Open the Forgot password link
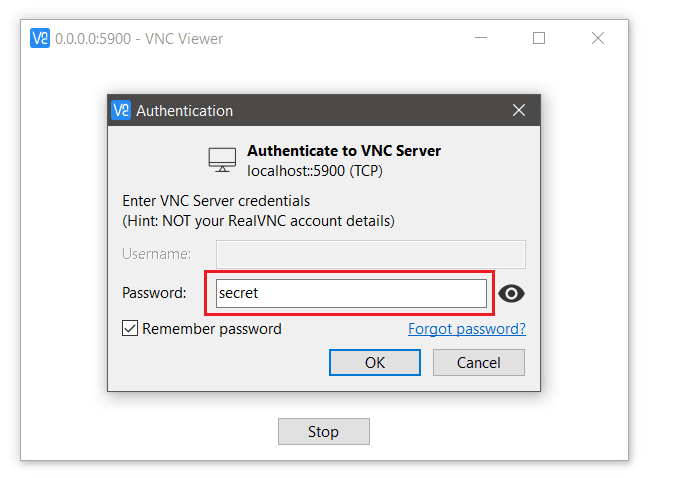Image resolution: width=674 pixels, height=478 pixels. (x=466, y=328)
